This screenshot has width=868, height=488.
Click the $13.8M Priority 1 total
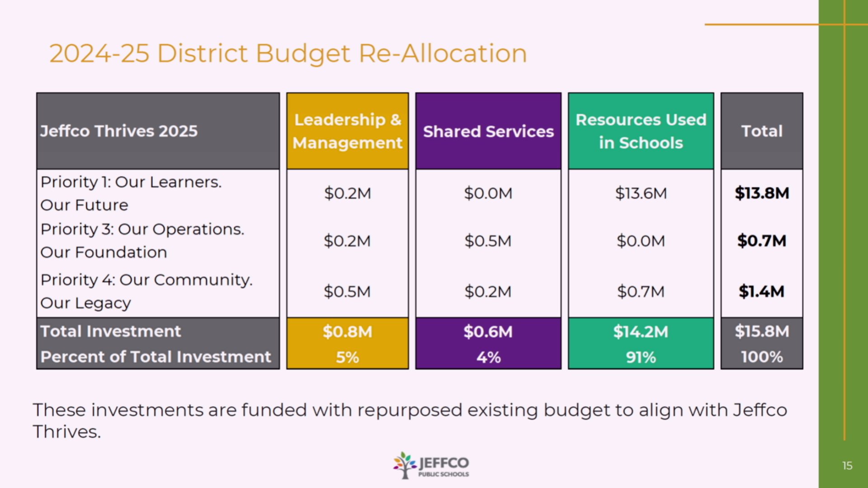pyautogui.click(x=762, y=193)
